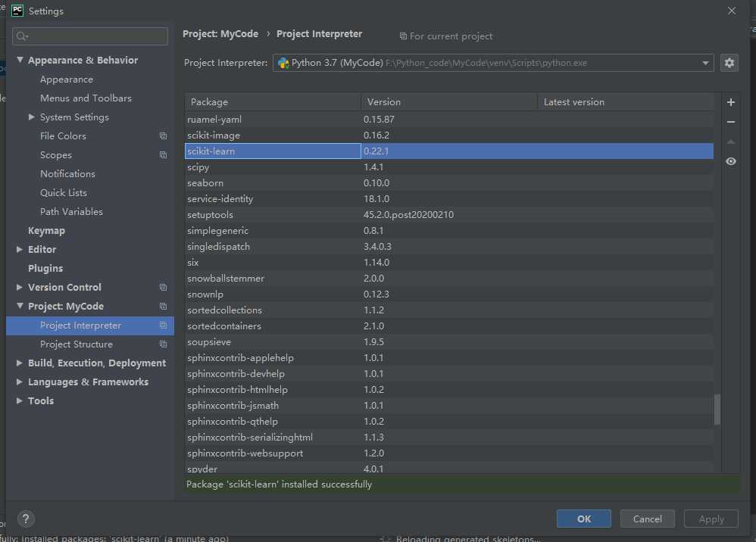Image resolution: width=756 pixels, height=542 pixels.
Task: Open Path Variables settings
Action: [71, 211]
